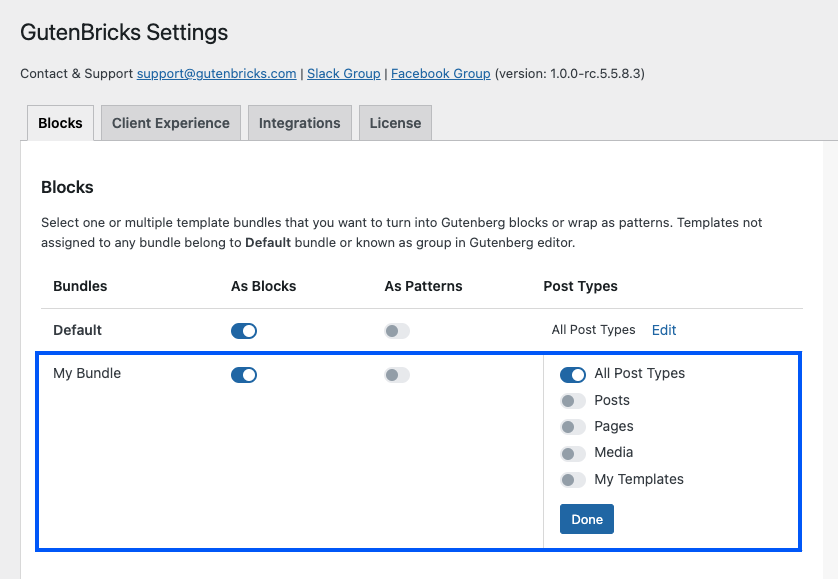Enable the Posts post type toggle
Image resolution: width=838 pixels, height=579 pixels.
click(573, 401)
